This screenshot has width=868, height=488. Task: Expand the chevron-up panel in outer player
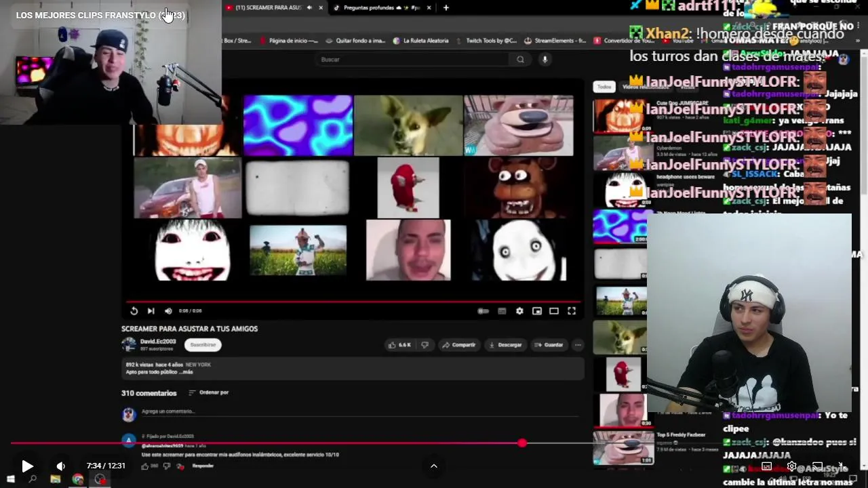434,466
